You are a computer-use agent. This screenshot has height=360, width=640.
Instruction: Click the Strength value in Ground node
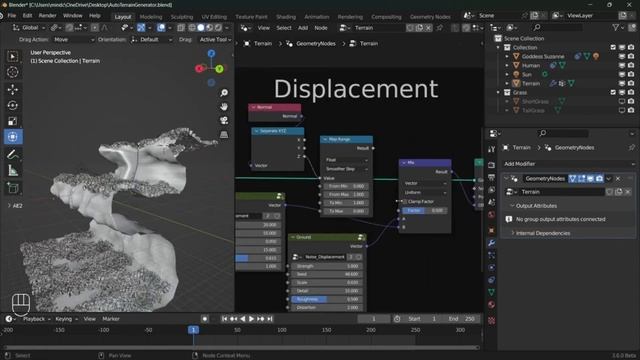(326, 266)
